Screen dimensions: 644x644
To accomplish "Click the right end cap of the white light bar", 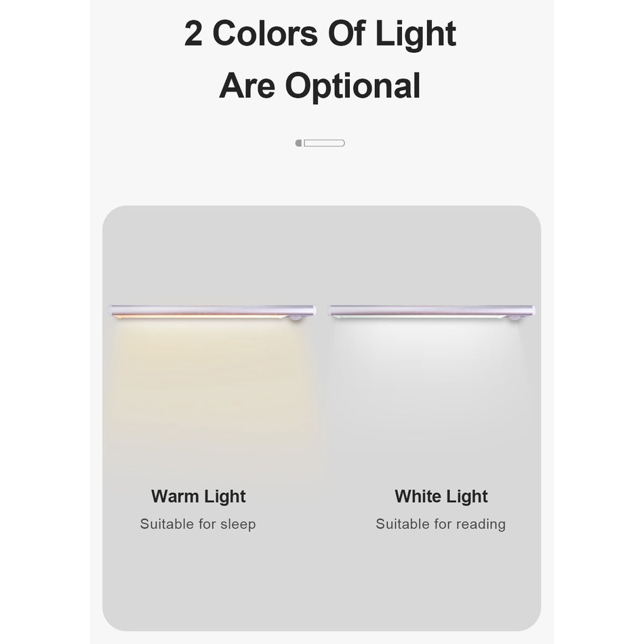I will pyautogui.click(x=532, y=311).
